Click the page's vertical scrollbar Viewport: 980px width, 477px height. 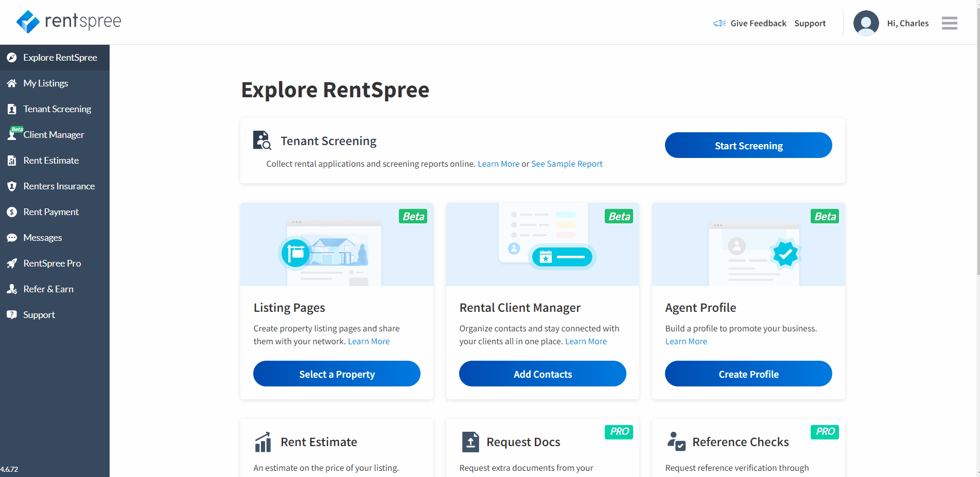click(x=976, y=154)
